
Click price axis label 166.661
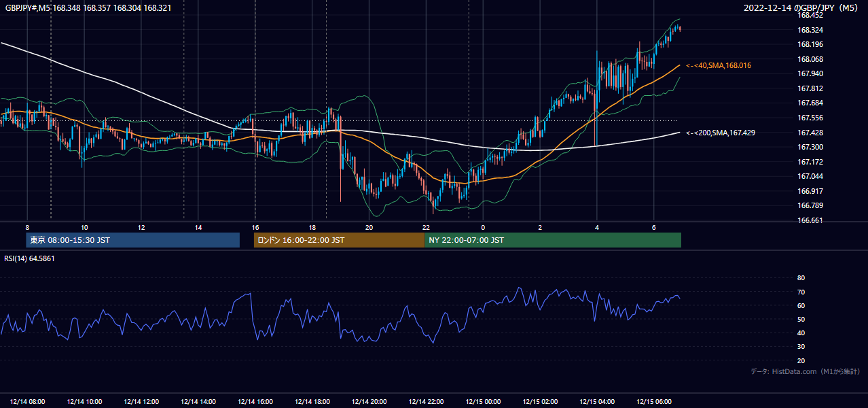pos(810,220)
